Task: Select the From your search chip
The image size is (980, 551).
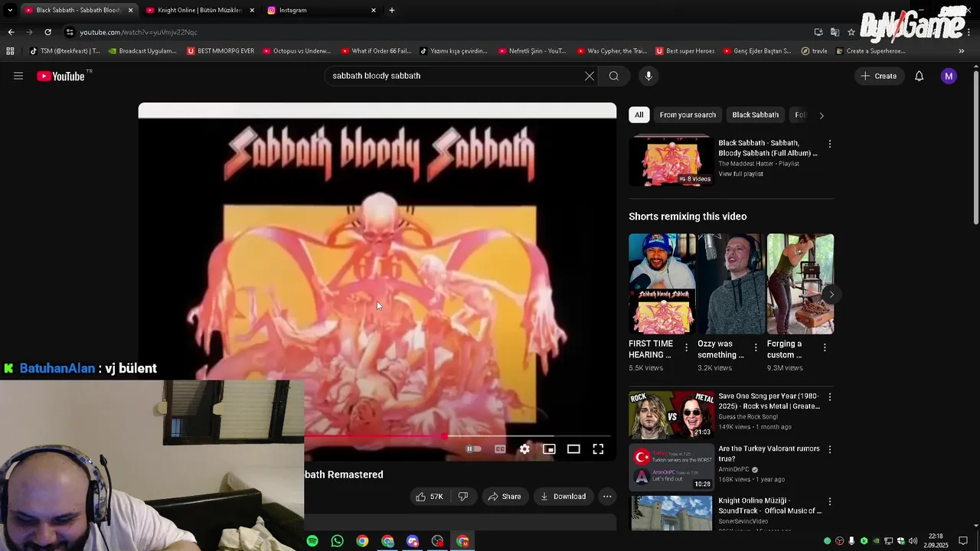Action: pyautogui.click(x=688, y=115)
